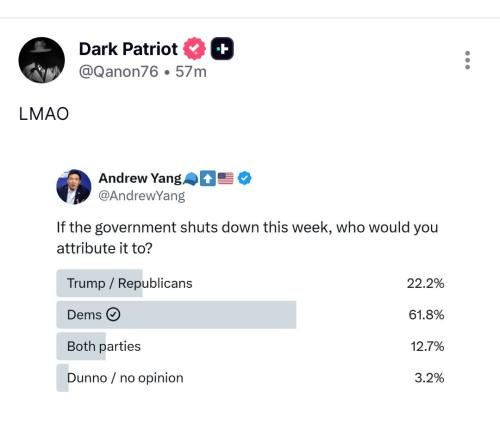Click the red verified badge beside Dark Patriot

[194, 49]
